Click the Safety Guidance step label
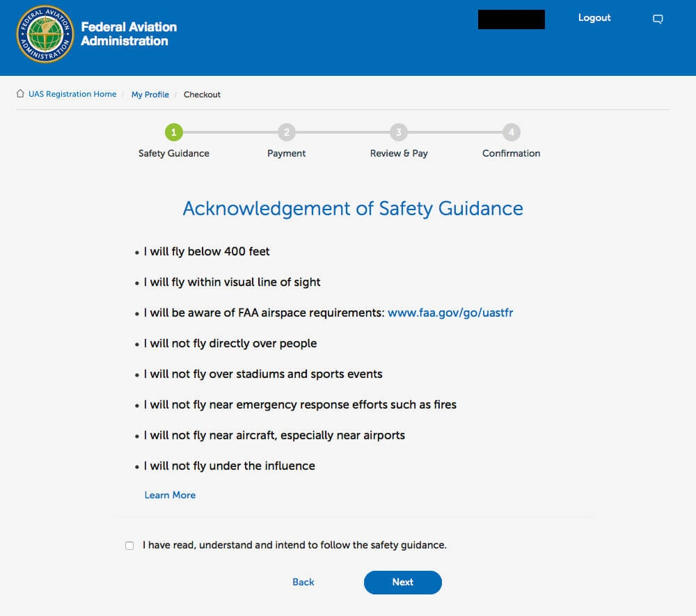This screenshot has width=696, height=616. (173, 154)
